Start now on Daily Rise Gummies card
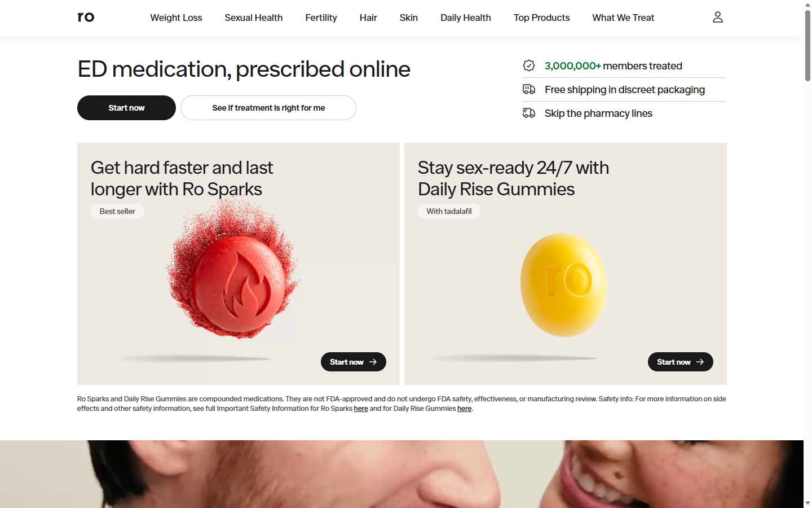Image resolution: width=812 pixels, height=508 pixels. coord(681,362)
